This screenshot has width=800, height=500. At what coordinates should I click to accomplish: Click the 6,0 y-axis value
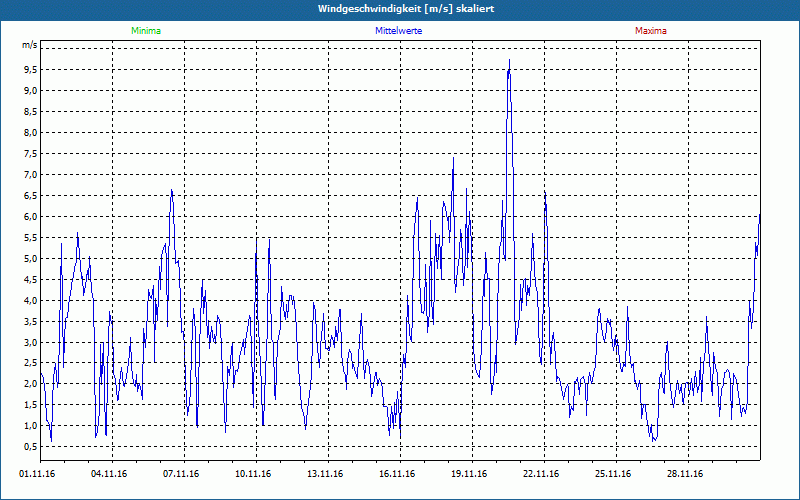point(31,216)
